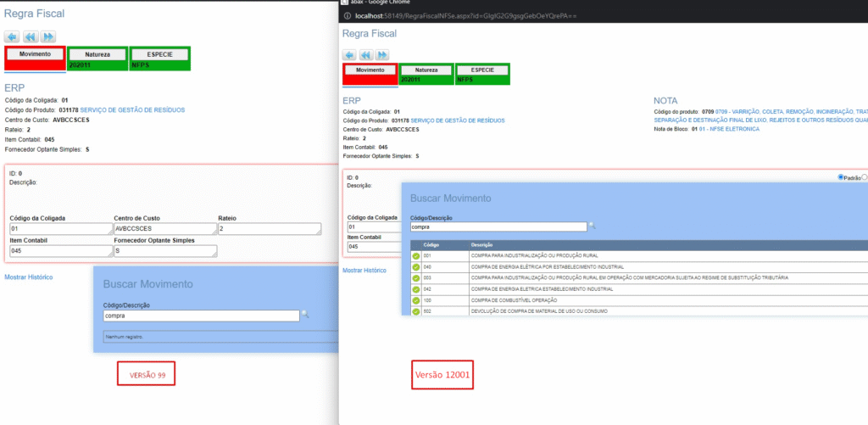
Task: Pick green check beside COMPRA DE COMBUSTÍVEL OPERAÇÃO
Action: (x=415, y=300)
